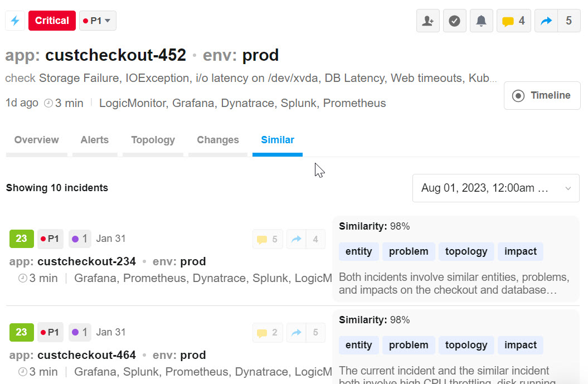Click the assign user icon

(x=428, y=21)
